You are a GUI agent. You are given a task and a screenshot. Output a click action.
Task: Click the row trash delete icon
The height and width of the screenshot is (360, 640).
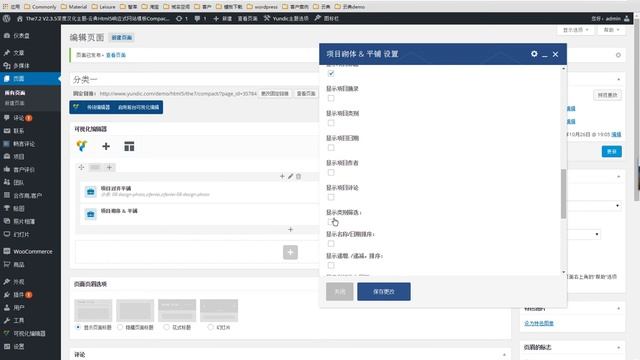pos(298,176)
